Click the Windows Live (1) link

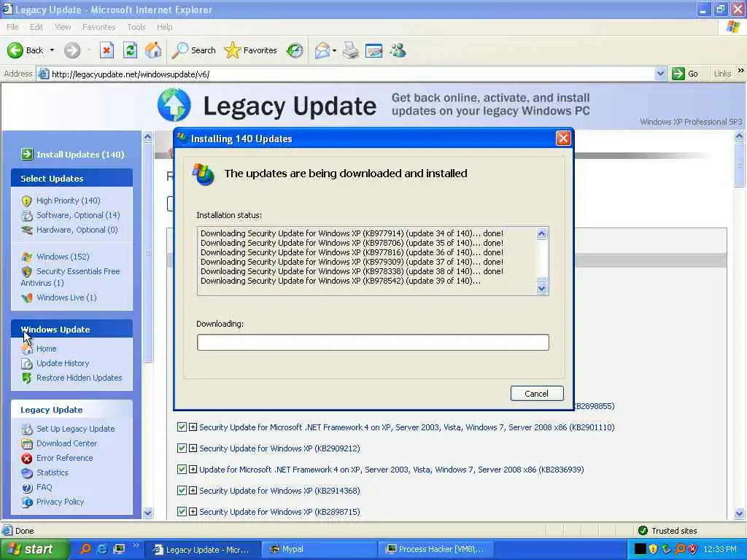pyautogui.click(x=66, y=297)
